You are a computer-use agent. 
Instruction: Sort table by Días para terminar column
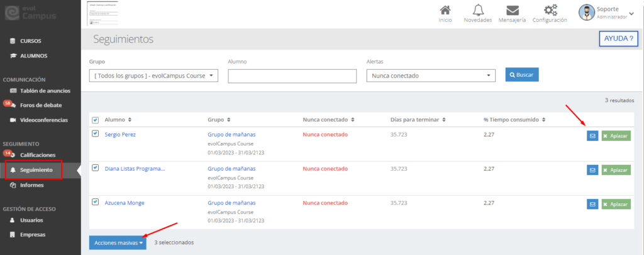tap(418, 120)
